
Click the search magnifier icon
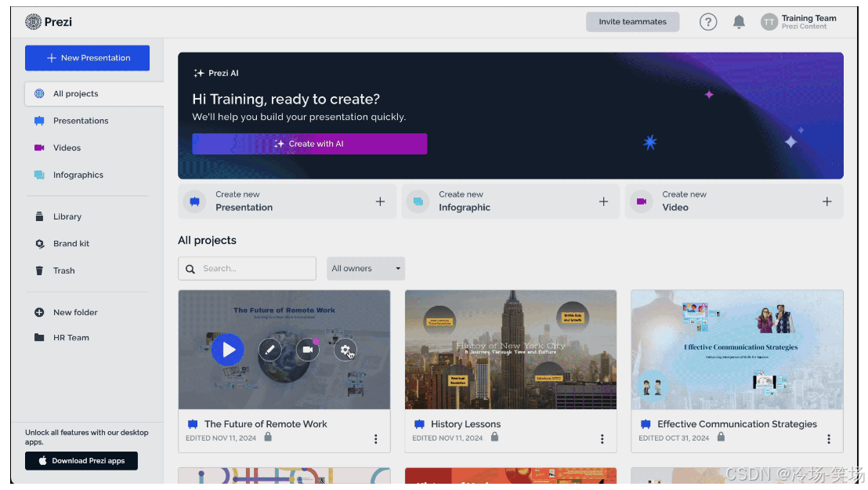tap(190, 269)
